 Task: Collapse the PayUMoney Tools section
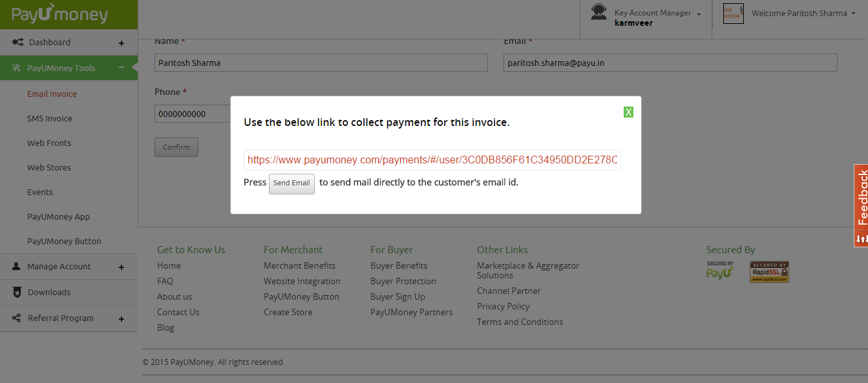(x=121, y=67)
